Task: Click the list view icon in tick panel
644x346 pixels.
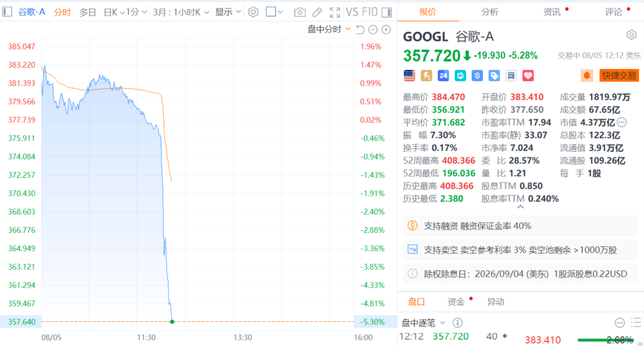Action: point(636,323)
